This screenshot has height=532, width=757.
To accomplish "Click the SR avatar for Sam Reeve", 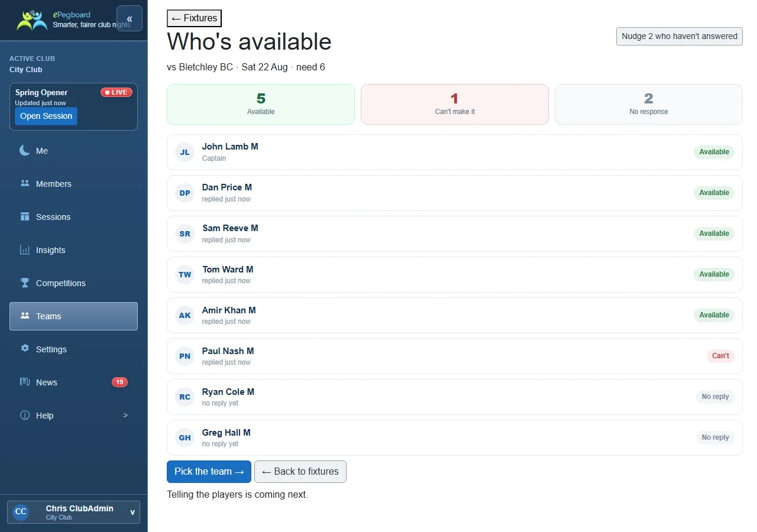I will (x=185, y=233).
